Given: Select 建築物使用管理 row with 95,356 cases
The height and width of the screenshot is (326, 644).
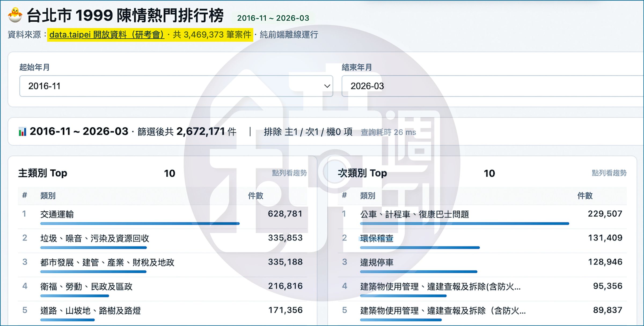Looking at the screenshot, I should click(x=482, y=289).
